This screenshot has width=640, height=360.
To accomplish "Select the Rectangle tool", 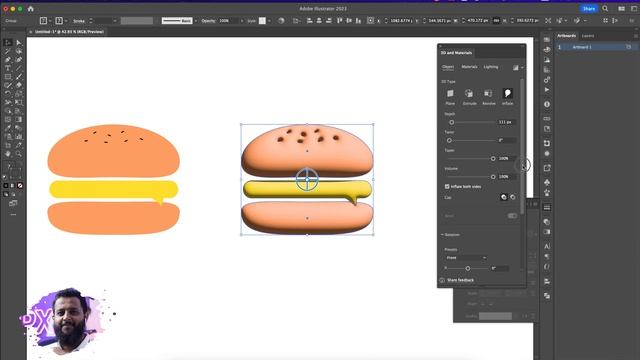I will [8, 77].
